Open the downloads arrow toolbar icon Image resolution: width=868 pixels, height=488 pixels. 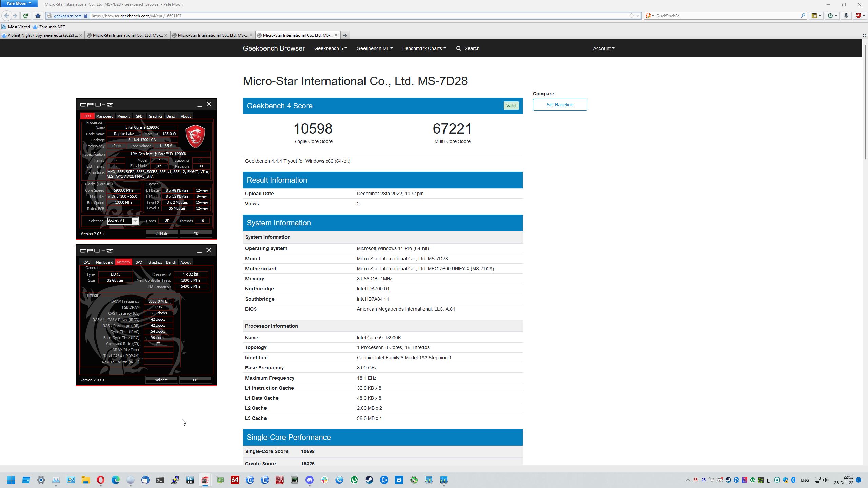846,16
